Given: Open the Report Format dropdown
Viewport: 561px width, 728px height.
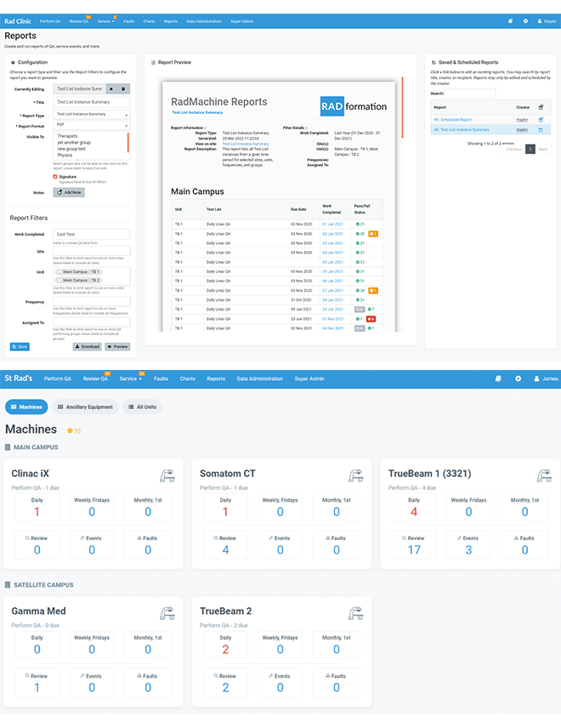Looking at the screenshot, I should [92, 125].
